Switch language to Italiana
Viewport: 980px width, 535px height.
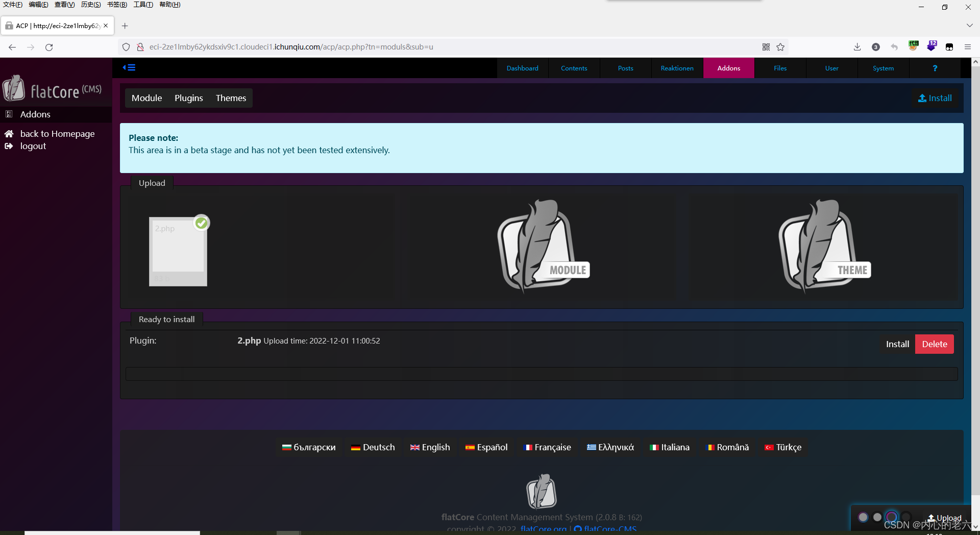pyautogui.click(x=670, y=447)
